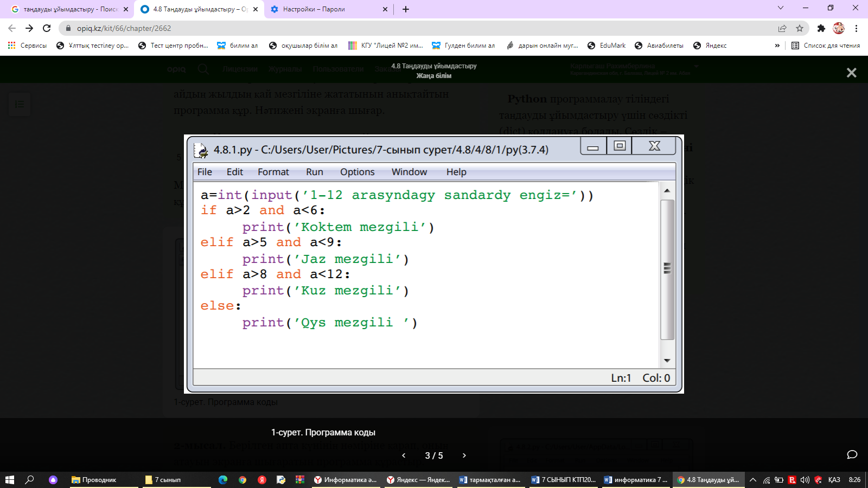Click the volume icon in the system tray
The width and height of the screenshot is (868, 488).
pyautogui.click(x=805, y=480)
